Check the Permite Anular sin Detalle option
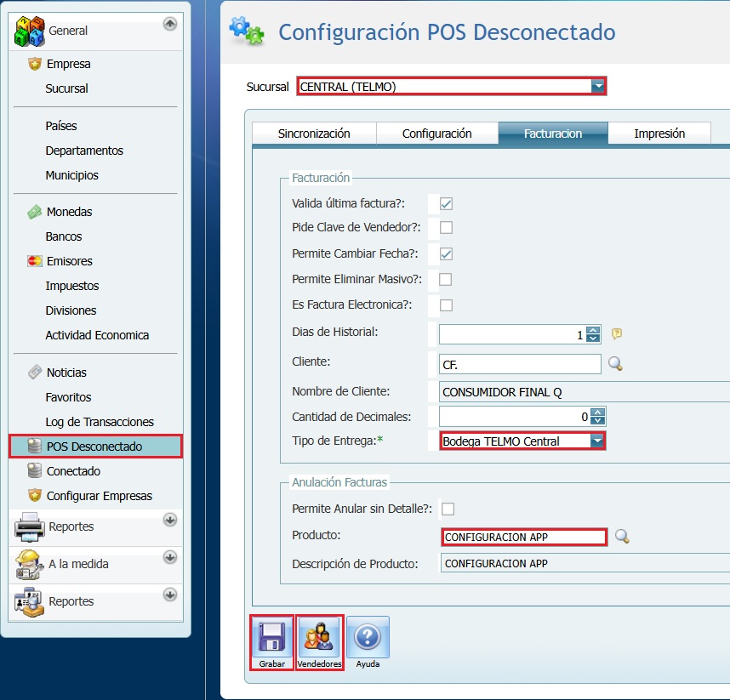 coord(448,508)
